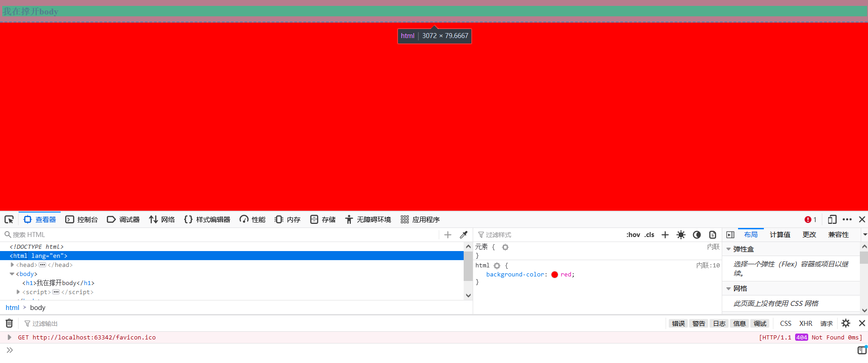Toggle the 调试 console filter
Image resolution: width=868 pixels, height=363 pixels.
[x=760, y=324]
